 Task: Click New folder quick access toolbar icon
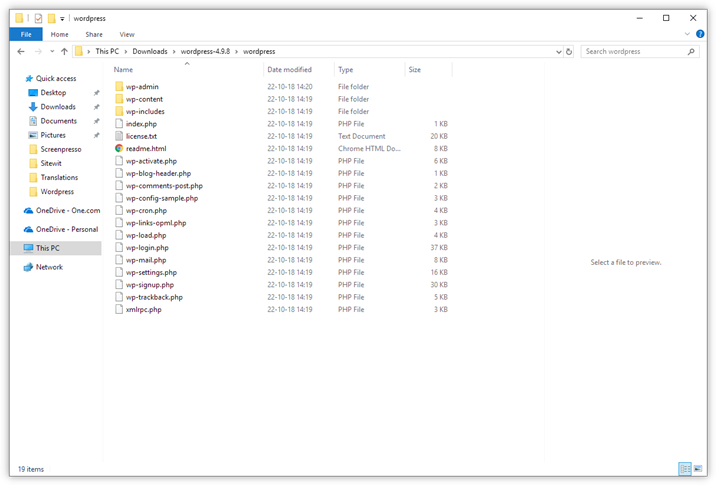point(52,18)
